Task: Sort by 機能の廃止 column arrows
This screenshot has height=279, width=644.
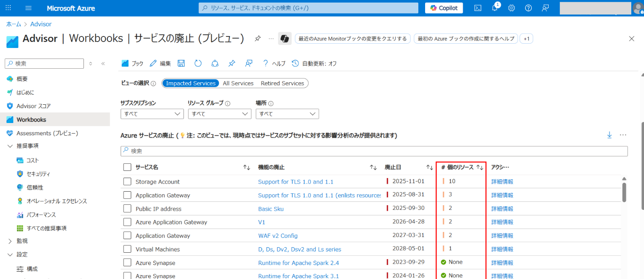Action: click(373, 167)
